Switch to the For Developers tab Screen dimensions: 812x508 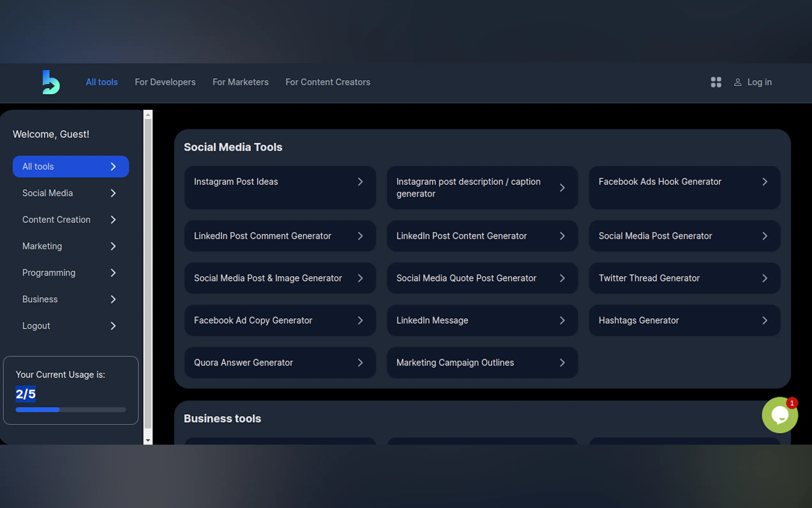click(x=165, y=82)
